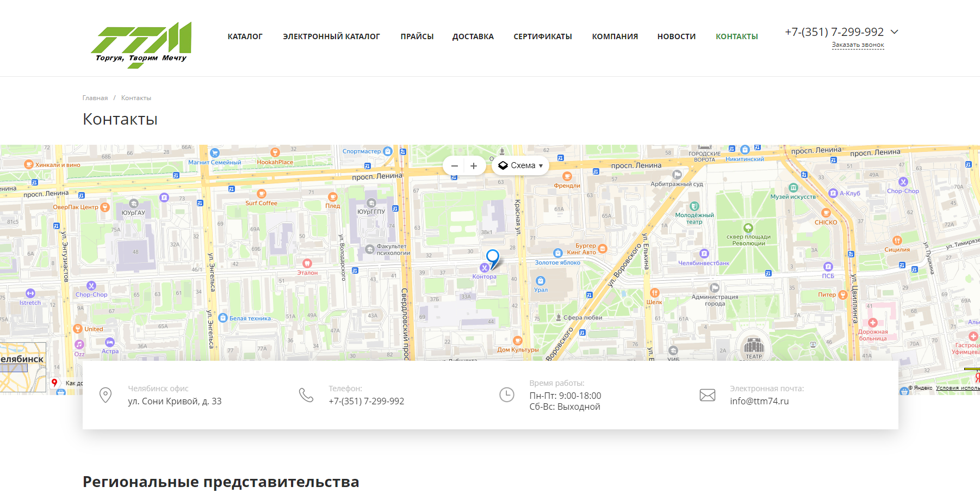The width and height of the screenshot is (980, 499).
Task: Zoom in using the plus button on the map
Action: point(474,165)
